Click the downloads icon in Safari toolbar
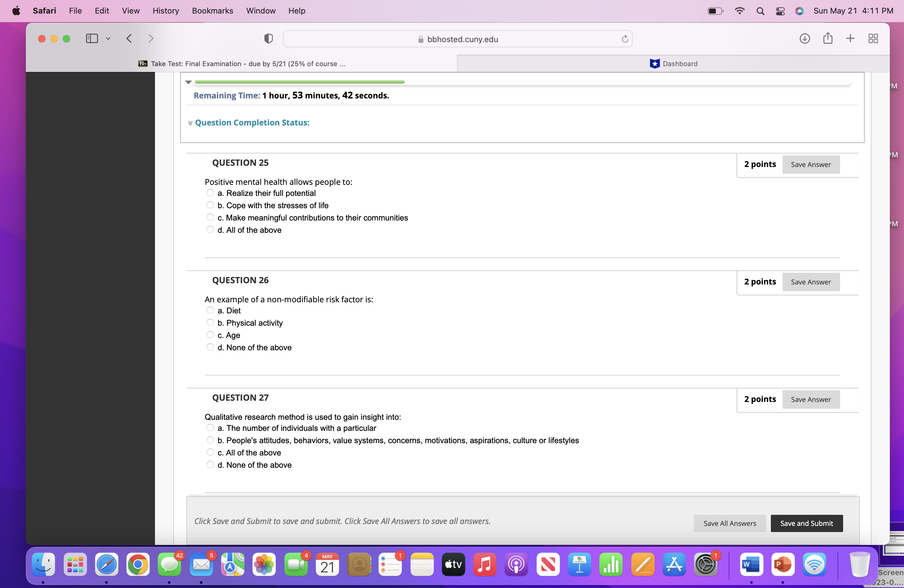This screenshot has width=904, height=588. (x=804, y=38)
